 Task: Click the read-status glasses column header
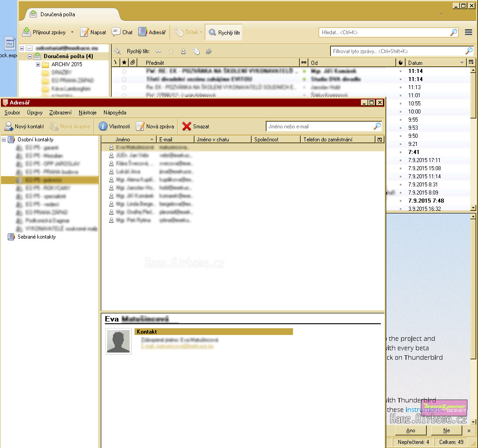pos(304,63)
